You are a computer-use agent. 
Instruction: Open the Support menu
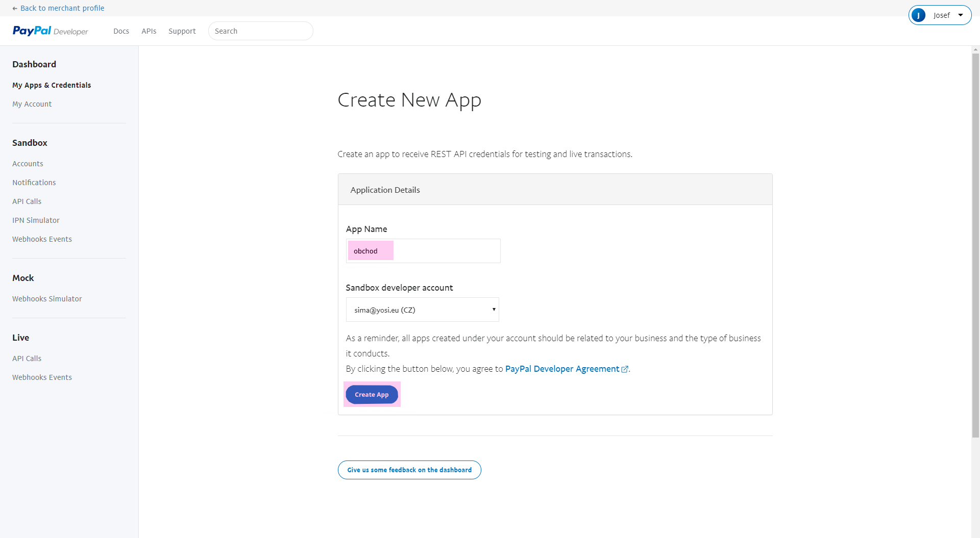[x=182, y=31]
